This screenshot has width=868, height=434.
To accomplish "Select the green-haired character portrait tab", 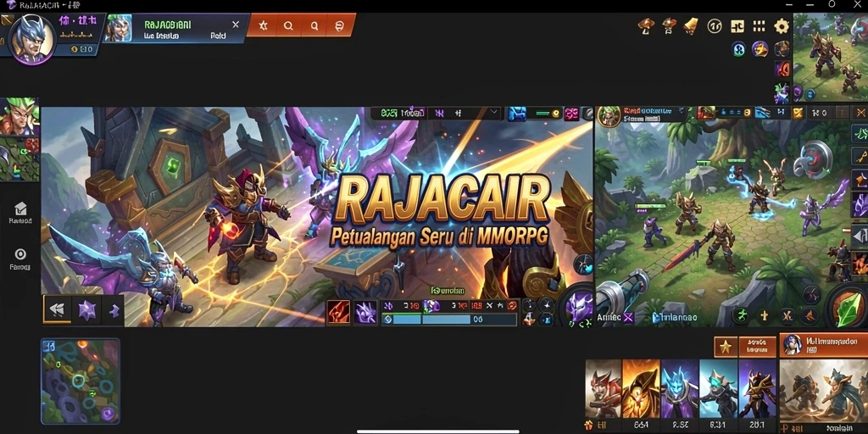I will [x=119, y=28].
